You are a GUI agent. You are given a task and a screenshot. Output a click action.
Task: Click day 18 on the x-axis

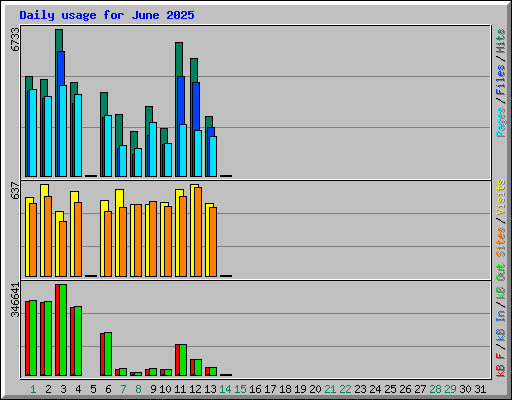[285, 389]
